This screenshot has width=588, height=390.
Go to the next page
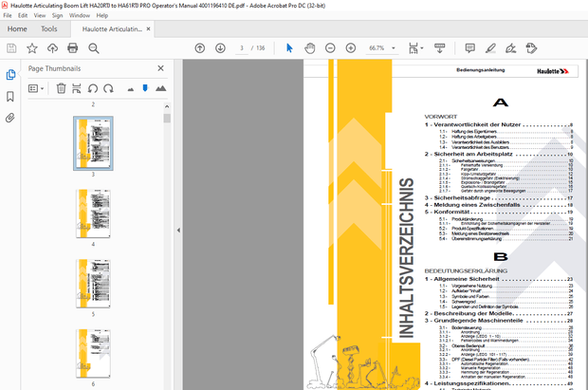pyautogui.click(x=220, y=48)
